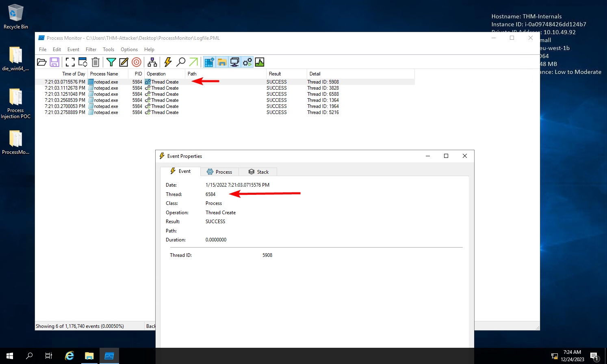This screenshot has height=364, width=607.
Task: Open the Filter funnel icon
Action: tap(111, 62)
